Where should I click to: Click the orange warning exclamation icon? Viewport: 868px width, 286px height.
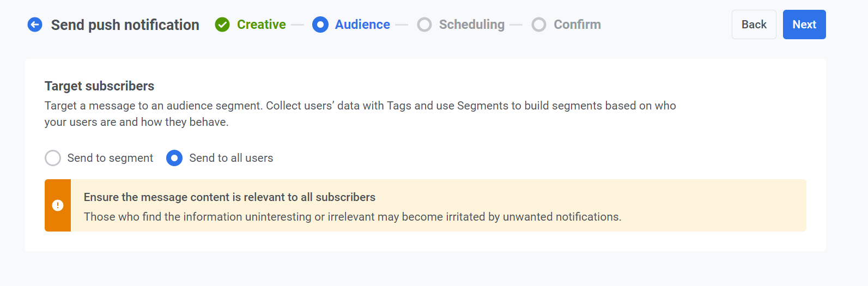click(x=58, y=205)
